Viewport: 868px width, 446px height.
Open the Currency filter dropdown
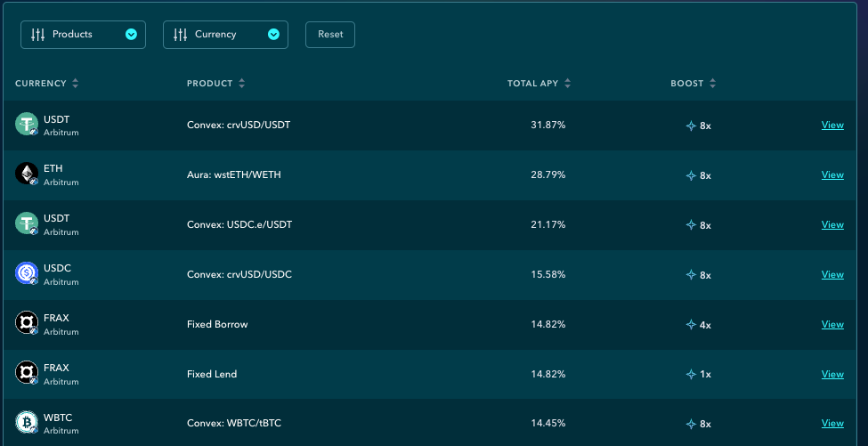tap(225, 35)
